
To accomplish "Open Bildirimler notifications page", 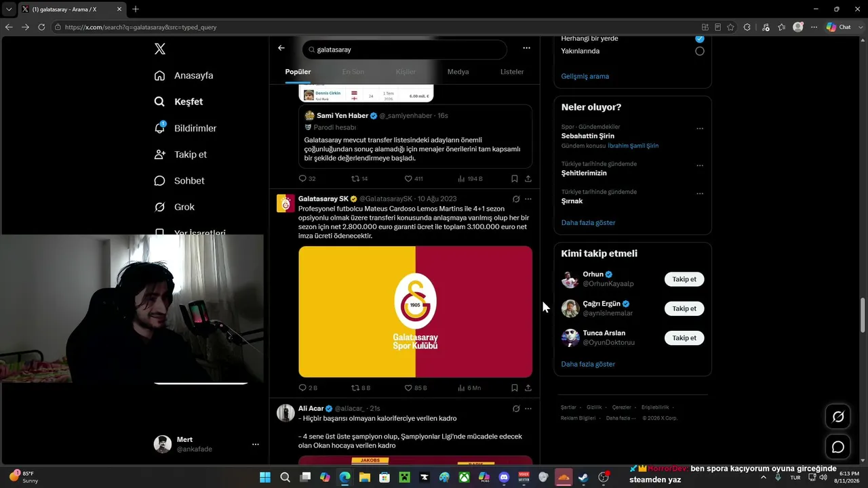I will [185, 128].
